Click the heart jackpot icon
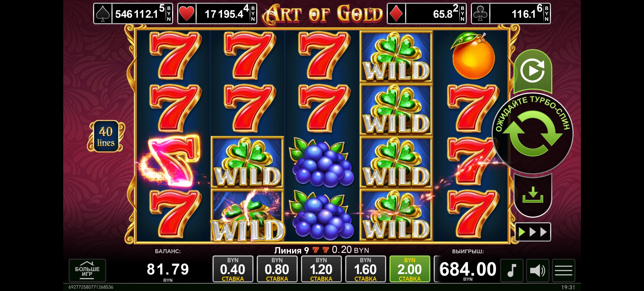Image resolution: width=644 pixels, height=291 pixels. [x=187, y=14]
